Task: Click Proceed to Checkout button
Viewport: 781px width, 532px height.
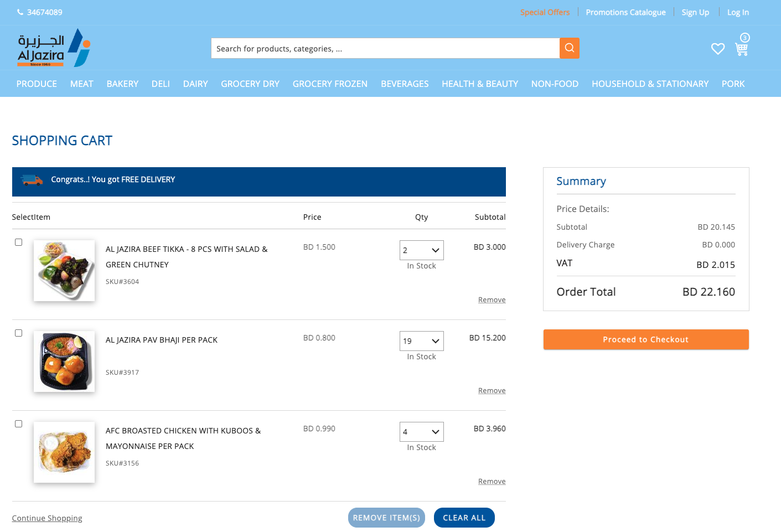Action: point(646,339)
